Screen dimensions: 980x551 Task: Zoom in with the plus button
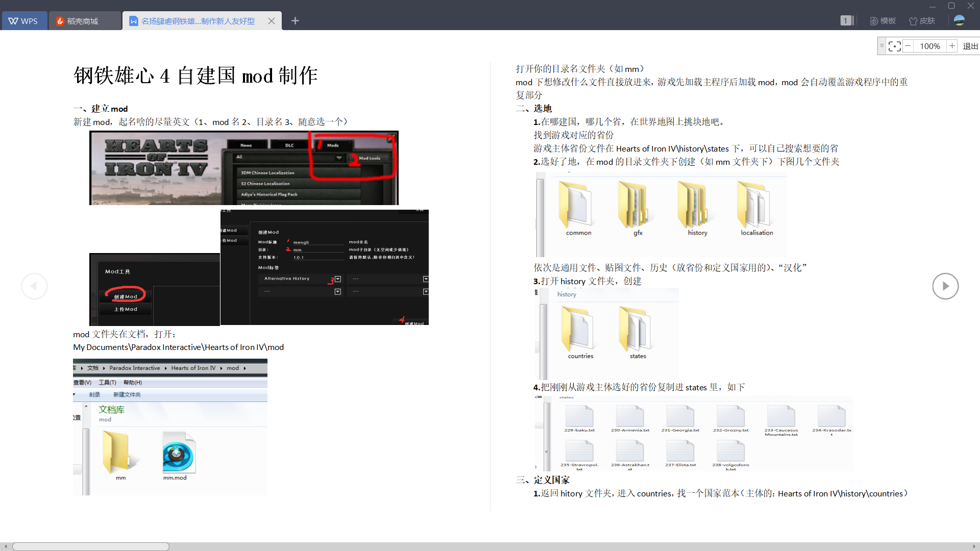click(x=952, y=46)
